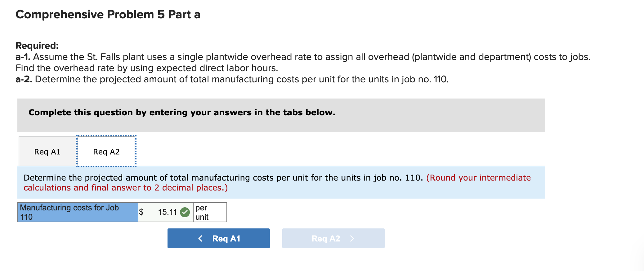
Task: Select the checkmark verification indicator
Action: pyautogui.click(x=185, y=212)
